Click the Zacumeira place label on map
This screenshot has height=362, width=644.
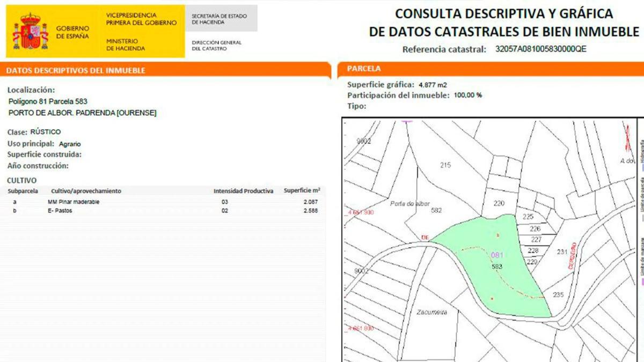431,312
